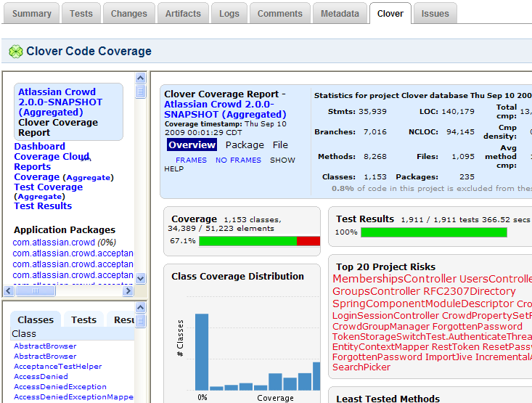Open the Logs tab
The image size is (532, 403).
pos(229,14)
